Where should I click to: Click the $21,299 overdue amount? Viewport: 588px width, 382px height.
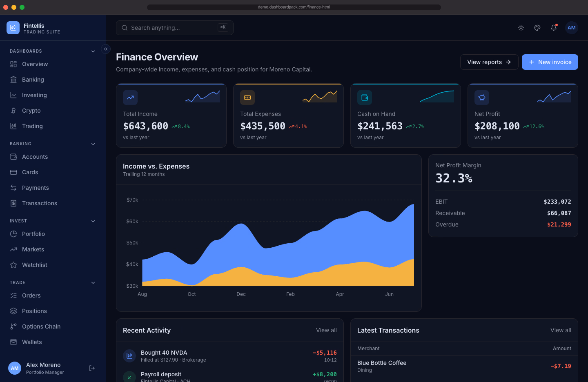(559, 224)
